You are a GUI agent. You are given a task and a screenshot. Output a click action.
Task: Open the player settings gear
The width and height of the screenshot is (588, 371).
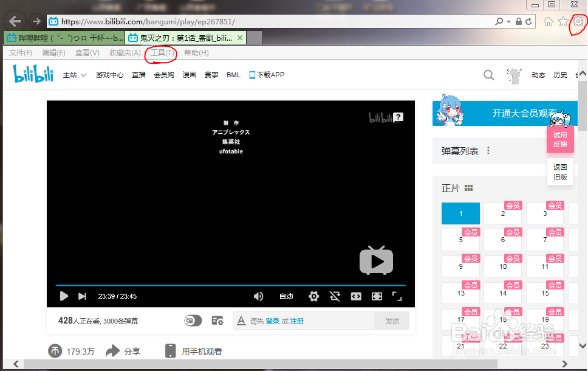click(x=313, y=296)
